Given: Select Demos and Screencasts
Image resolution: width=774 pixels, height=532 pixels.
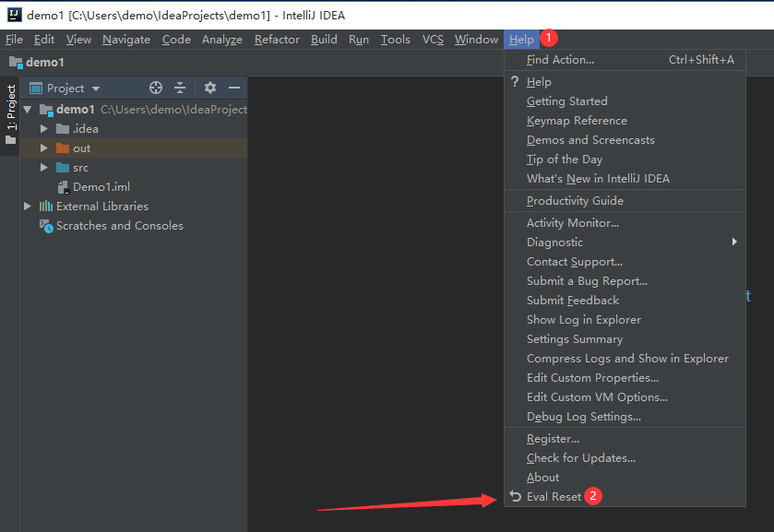Looking at the screenshot, I should [x=625, y=139].
